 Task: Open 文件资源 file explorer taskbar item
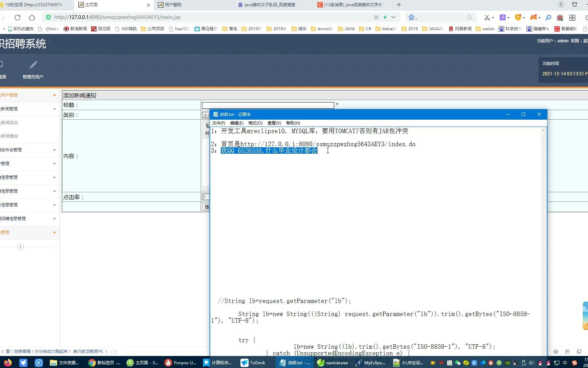point(65,362)
